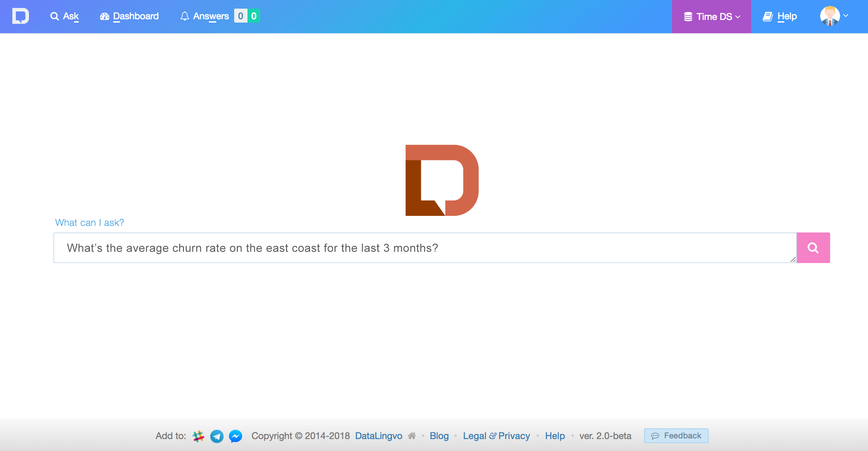Open Help in the top navbar
Screen dimensions: 868x451
pyautogui.click(x=780, y=16)
